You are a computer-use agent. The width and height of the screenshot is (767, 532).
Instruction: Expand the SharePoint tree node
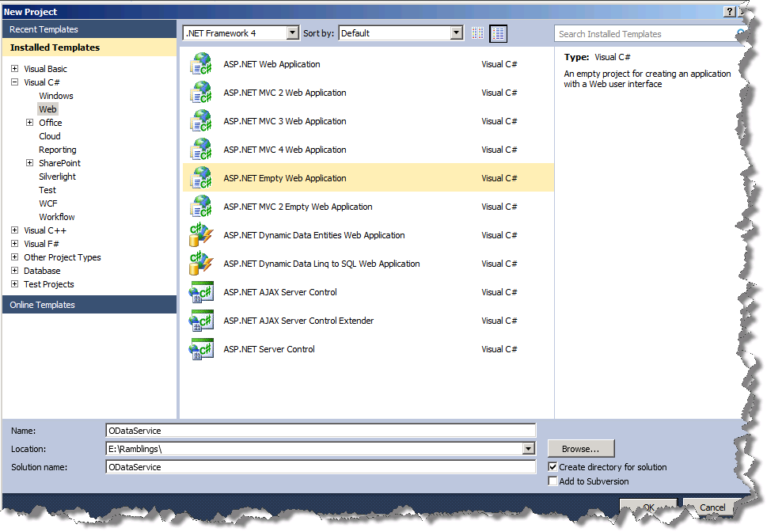(x=30, y=163)
